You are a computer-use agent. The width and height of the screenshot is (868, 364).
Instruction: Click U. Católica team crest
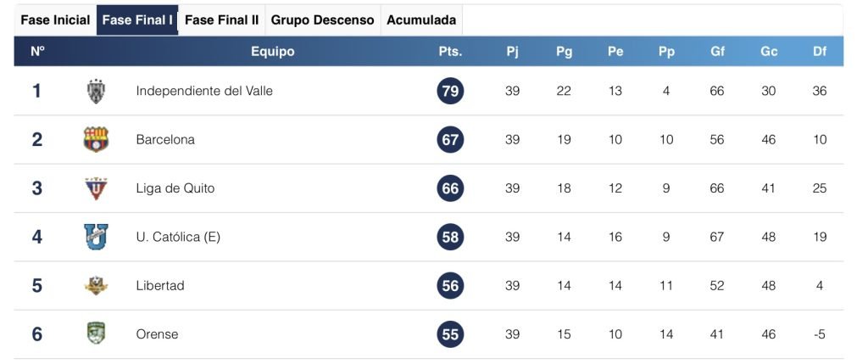point(96,237)
